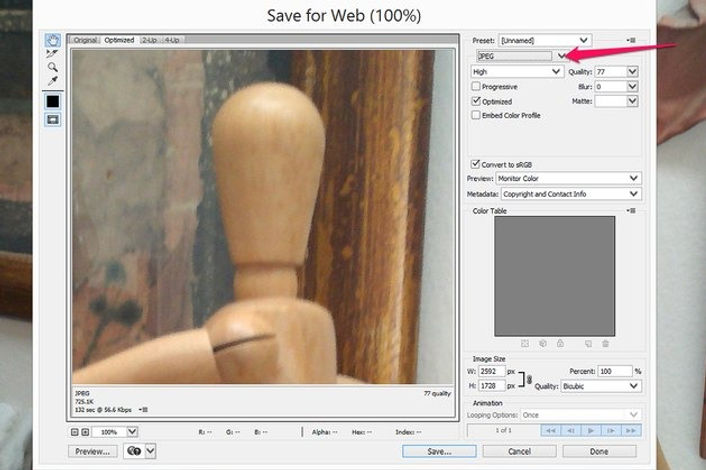Switch to the 2-Up tab
Screen dimensions: 706x470
click(x=149, y=40)
